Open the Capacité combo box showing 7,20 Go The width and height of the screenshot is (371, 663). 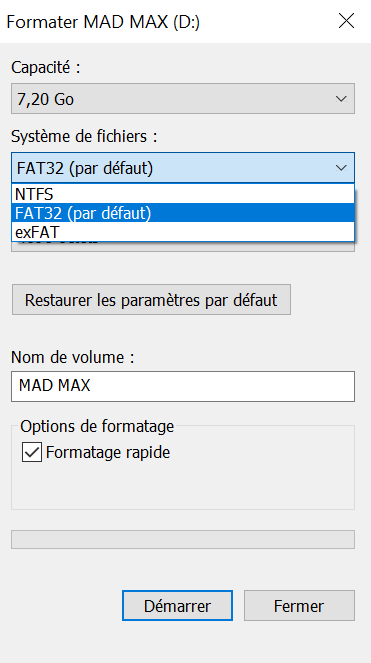tap(183, 99)
